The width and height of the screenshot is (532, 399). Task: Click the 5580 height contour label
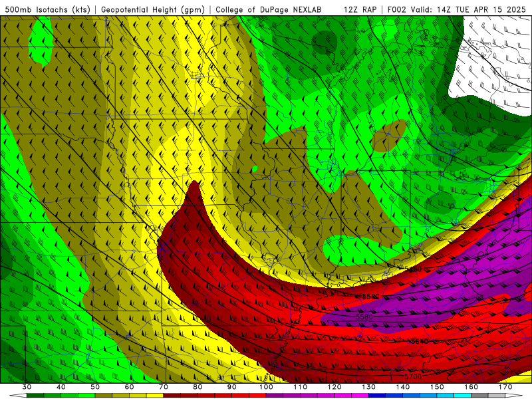[364, 317]
